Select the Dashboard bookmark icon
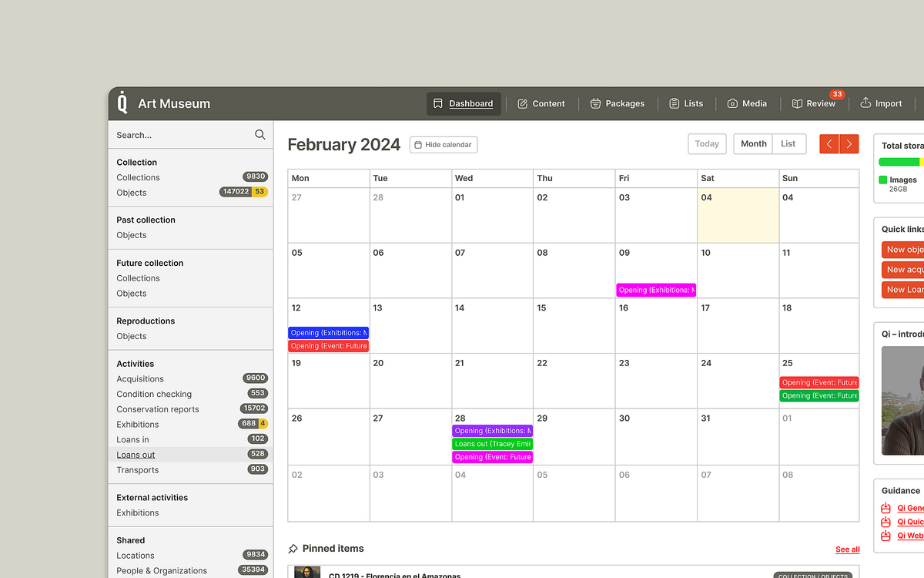The height and width of the screenshot is (578, 924). (x=437, y=103)
